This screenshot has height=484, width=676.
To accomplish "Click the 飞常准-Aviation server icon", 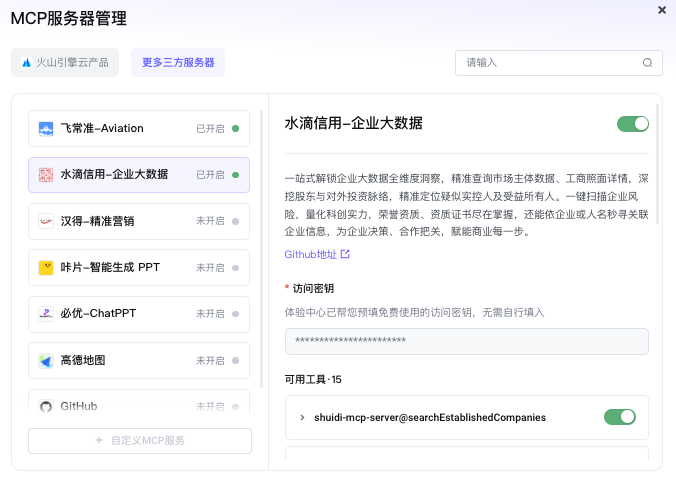I will (46, 129).
